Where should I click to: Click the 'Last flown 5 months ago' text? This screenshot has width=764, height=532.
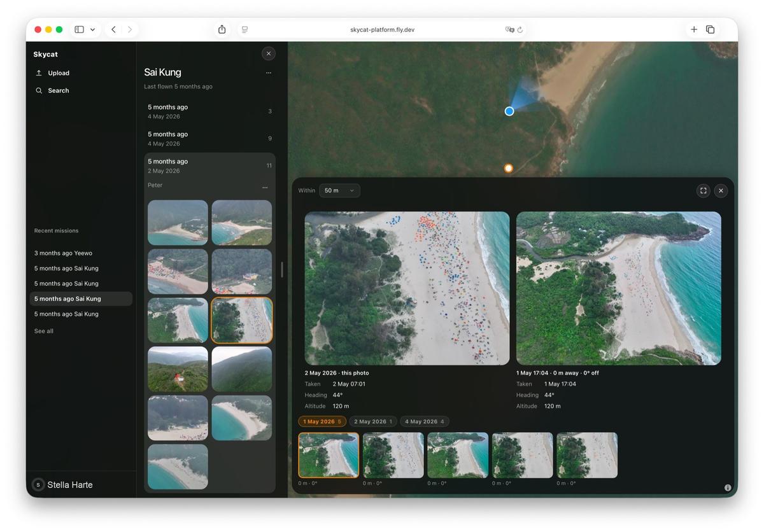[178, 87]
